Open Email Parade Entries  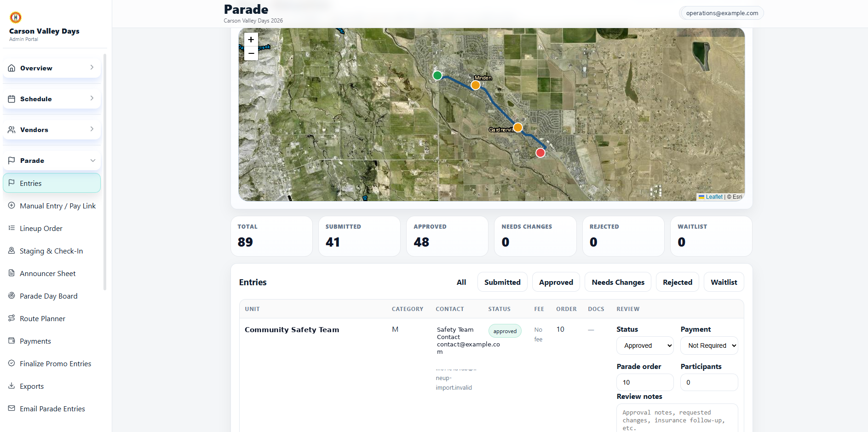coord(52,409)
